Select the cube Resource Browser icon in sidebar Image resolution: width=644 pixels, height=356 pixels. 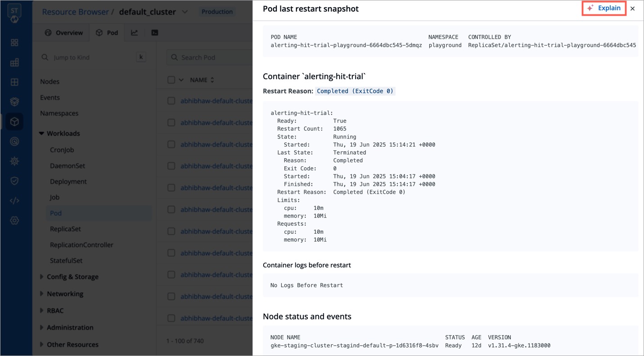(14, 121)
